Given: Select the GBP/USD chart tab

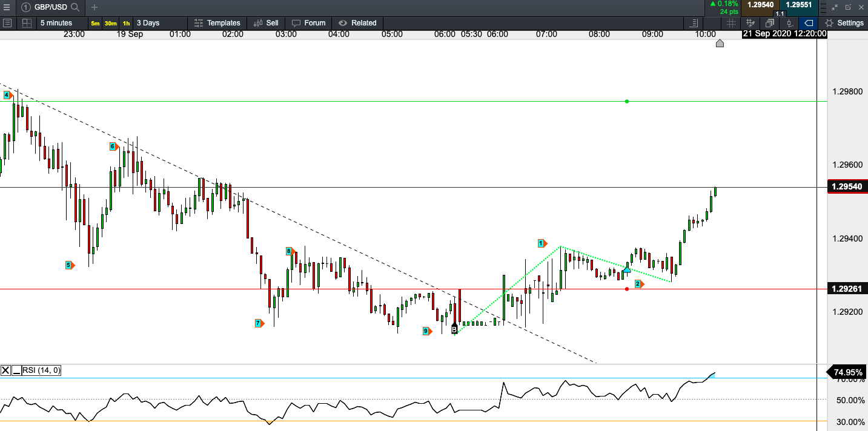Looking at the screenshot, I should 50,7.
